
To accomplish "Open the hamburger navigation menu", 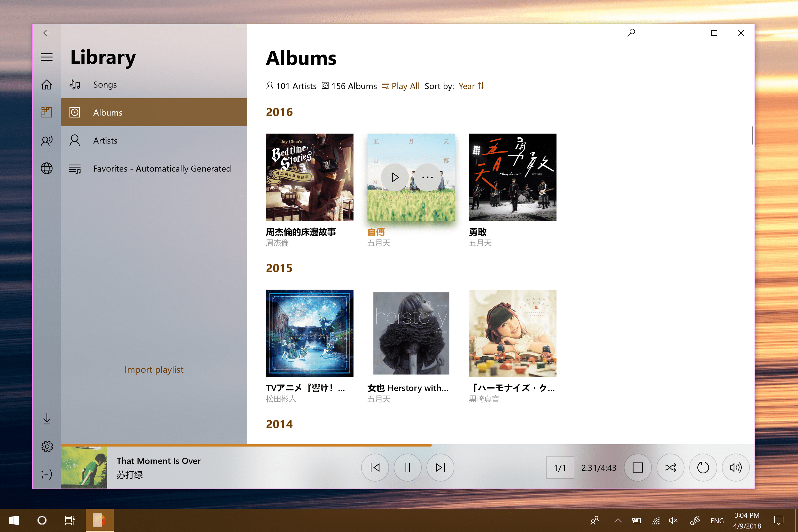I will 46,57.
